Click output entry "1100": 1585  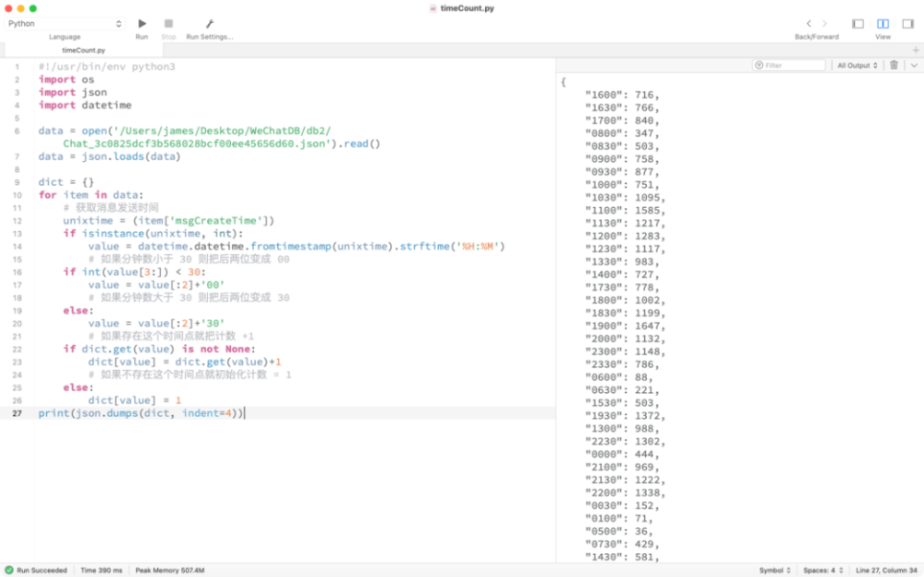(625, 211)
